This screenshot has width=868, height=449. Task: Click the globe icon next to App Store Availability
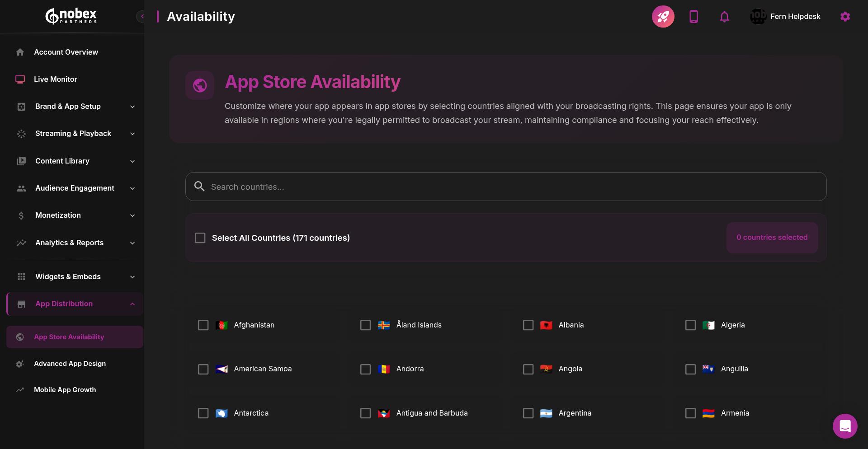200,85
